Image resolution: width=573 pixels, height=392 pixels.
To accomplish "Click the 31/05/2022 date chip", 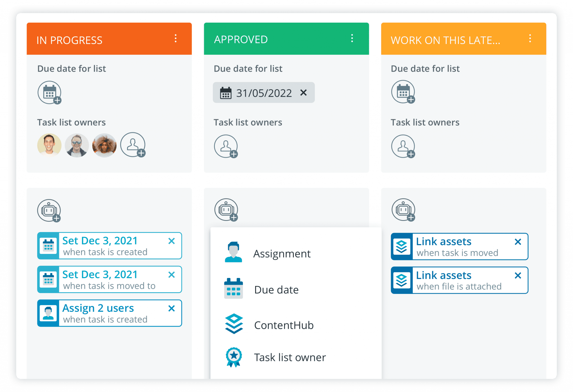I will [x=263, y=93].
